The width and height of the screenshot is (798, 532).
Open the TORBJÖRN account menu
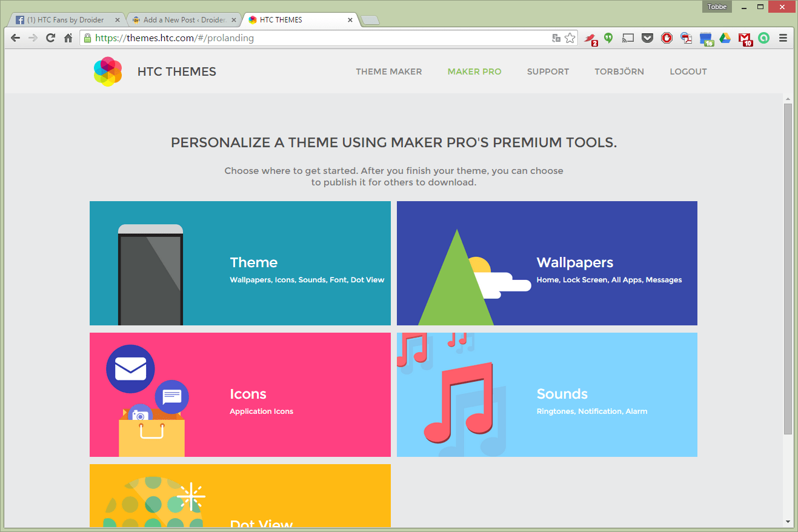coord(619,71)
